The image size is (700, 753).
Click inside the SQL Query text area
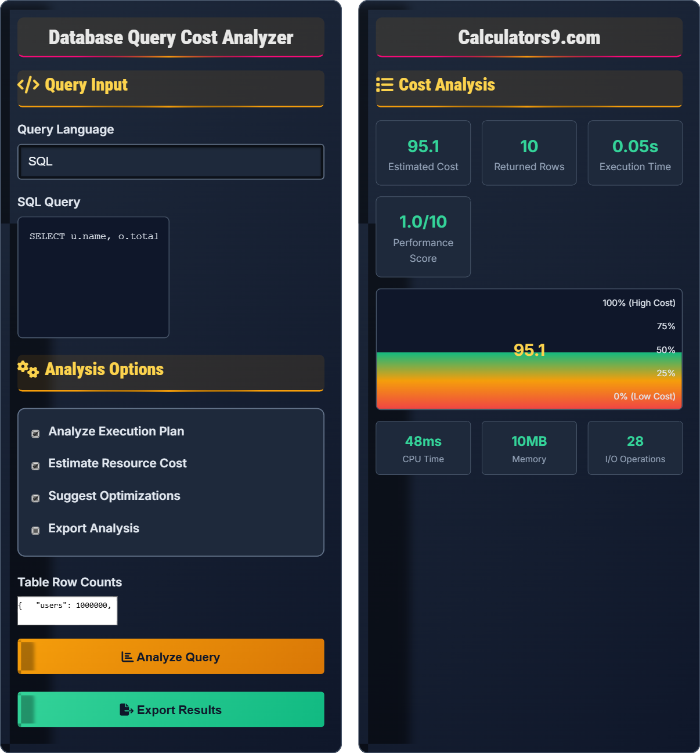93,278
